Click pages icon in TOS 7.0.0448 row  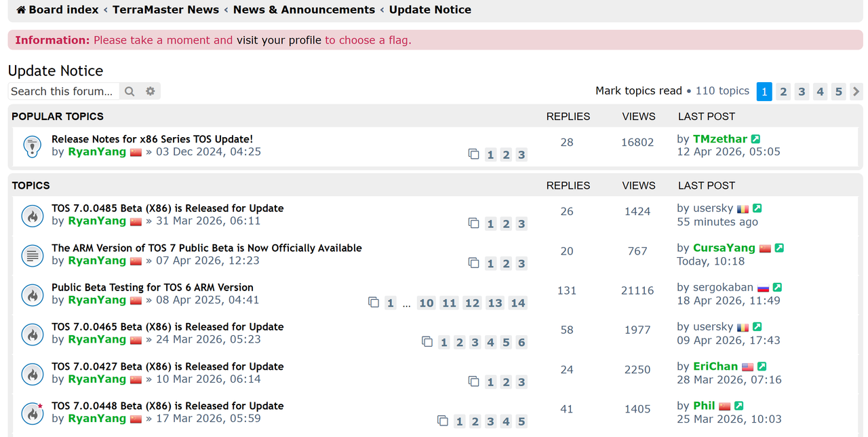(443, 421)
